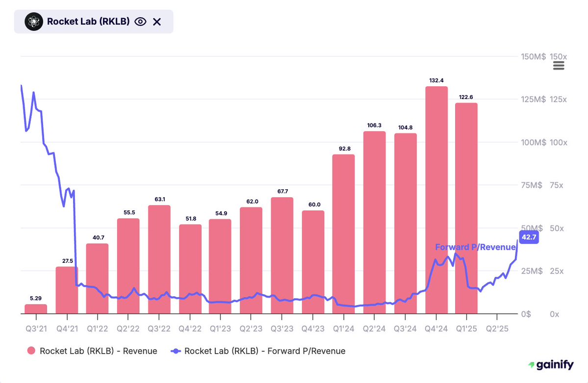Click the Rocket Lab logo icon

pyautogui.click(x=34, y=22)
